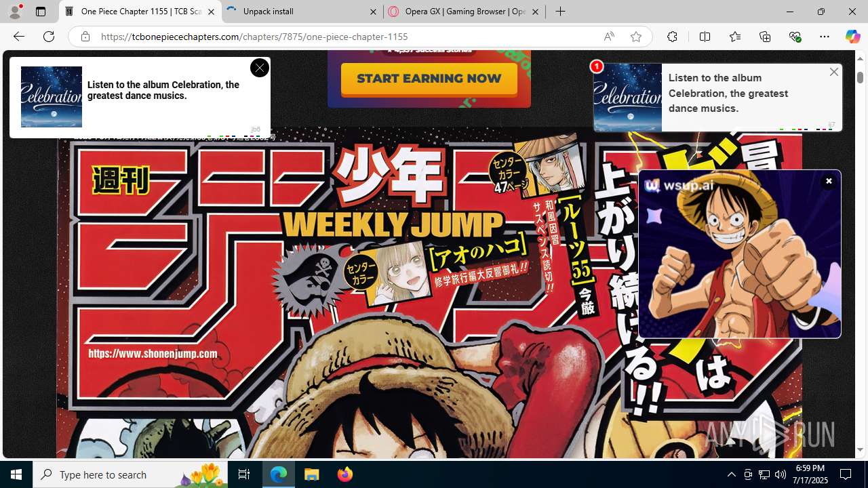Click shonenjump.com URL on cover
Viewport: 868px width, 488px height.
pos(153,354)
